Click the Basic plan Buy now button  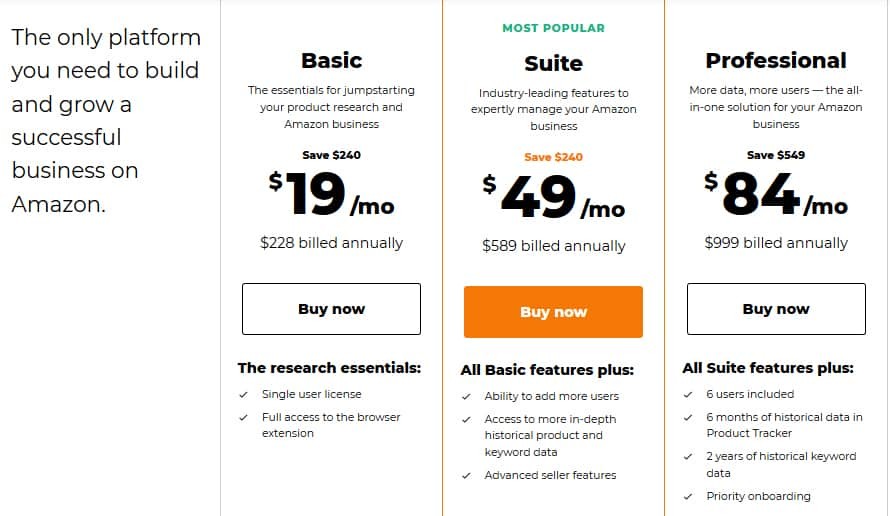coord(331,309)
